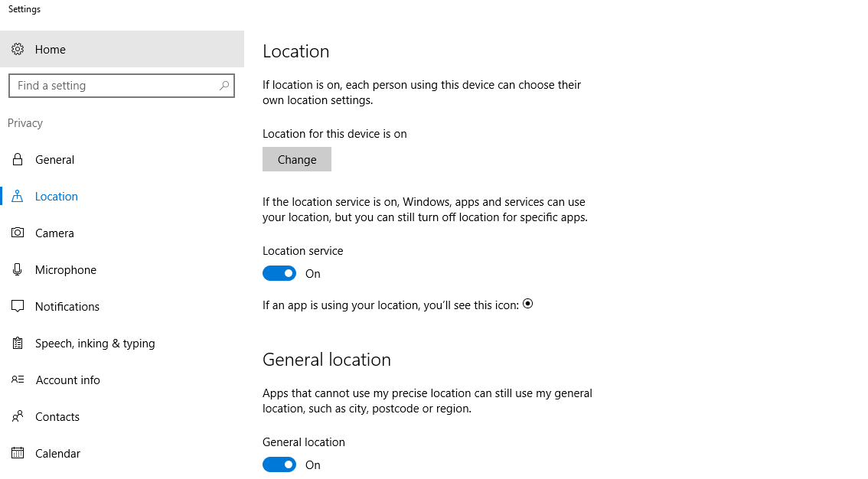Click the Privacy category label
This screenshot has height=479, width=868.
25,122
